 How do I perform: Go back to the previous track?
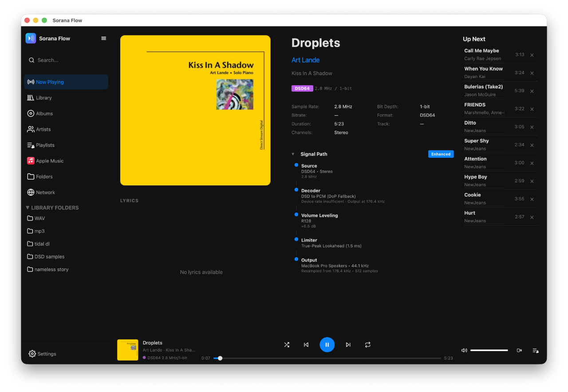(x=306, y=345)
